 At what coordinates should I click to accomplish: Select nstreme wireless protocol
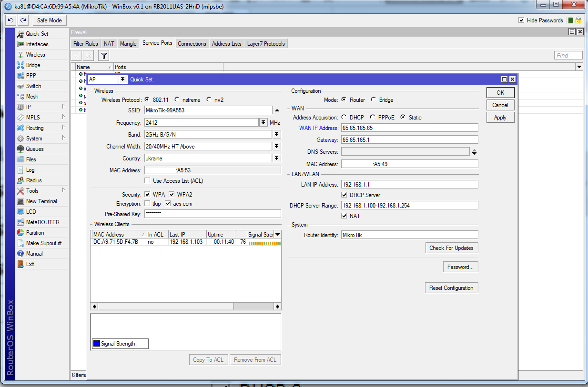(x=177, y=100)
